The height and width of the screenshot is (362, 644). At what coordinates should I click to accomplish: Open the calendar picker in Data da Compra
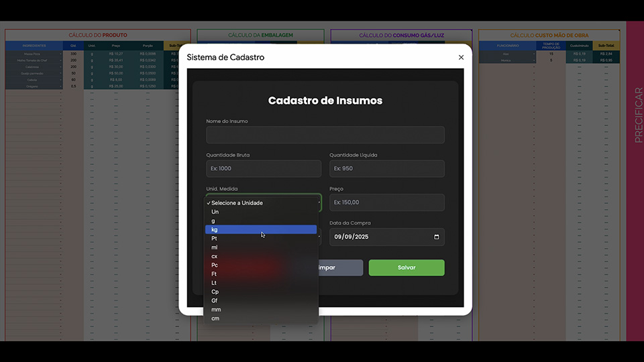(x=437, y=237)
